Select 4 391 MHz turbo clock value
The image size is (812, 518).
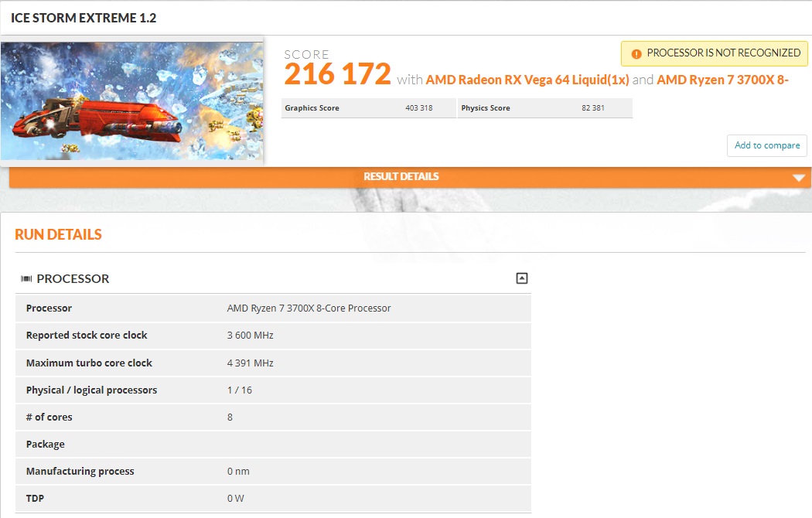click(x=250, y=363)
